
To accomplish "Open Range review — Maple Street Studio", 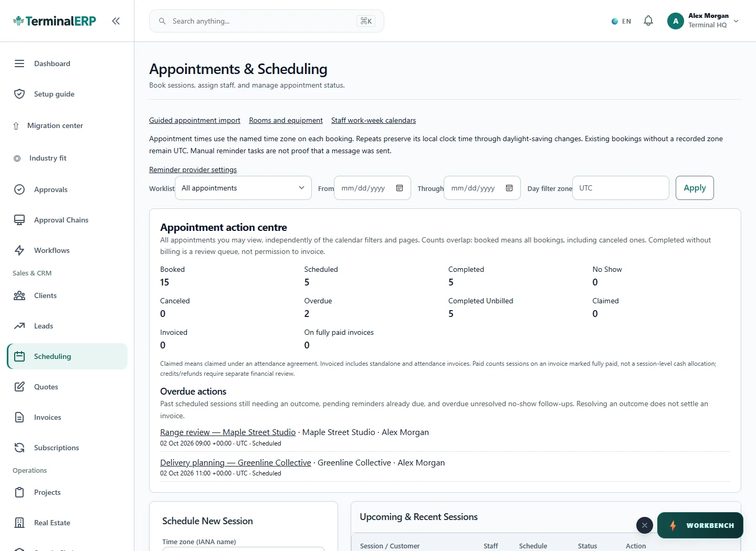I will tap(228, 432).
